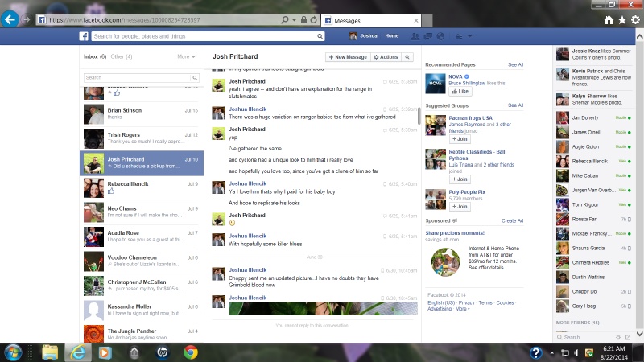Viewport: 644px width, 362px height.
Task: Close the Messages tab
Action: pyautogui.click(x=415, y=21)
